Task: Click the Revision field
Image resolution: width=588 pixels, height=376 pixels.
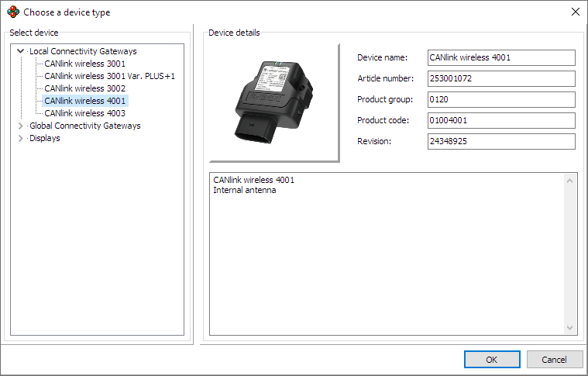Action: 501,142
